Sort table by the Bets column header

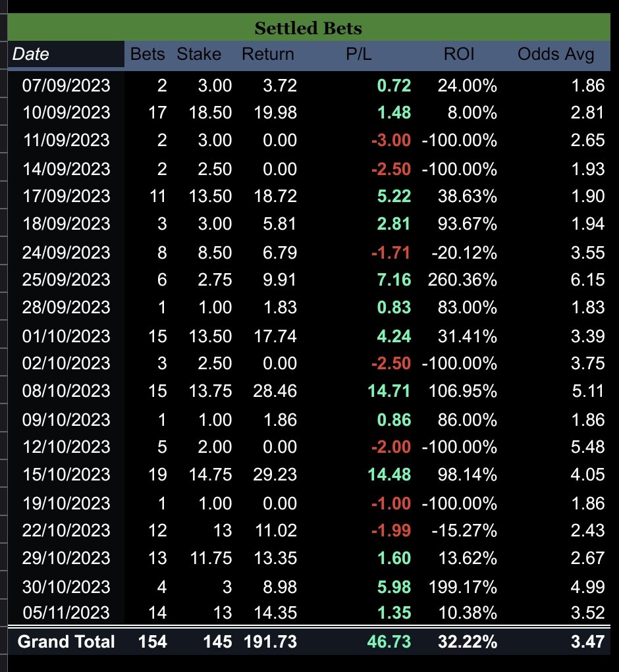pos(148,54)
